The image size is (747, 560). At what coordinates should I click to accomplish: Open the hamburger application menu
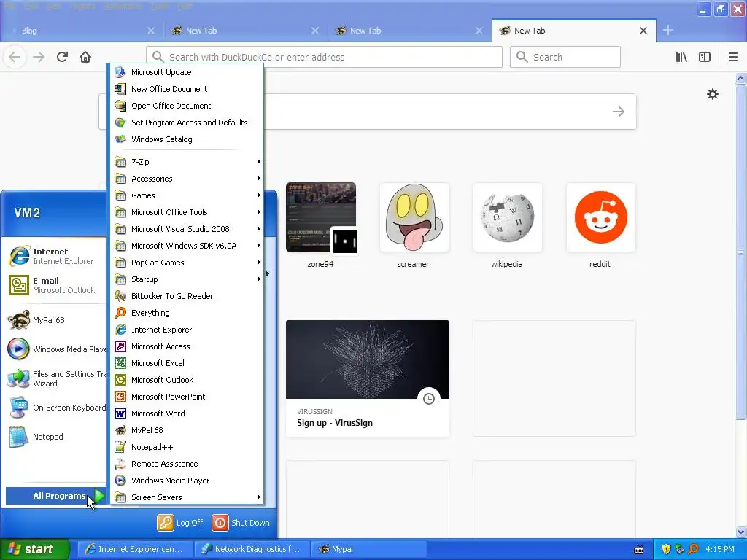point(732,57)
